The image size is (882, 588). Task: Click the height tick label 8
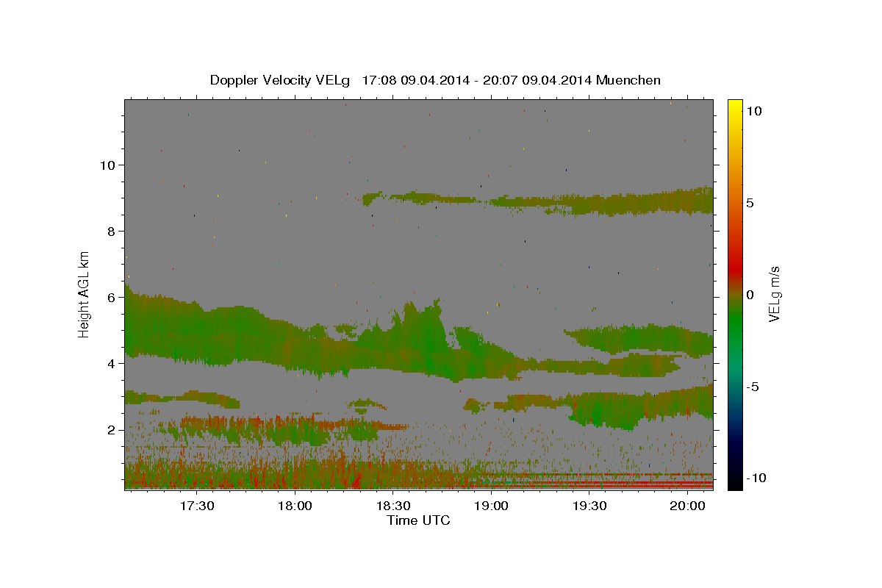(112, 232)
